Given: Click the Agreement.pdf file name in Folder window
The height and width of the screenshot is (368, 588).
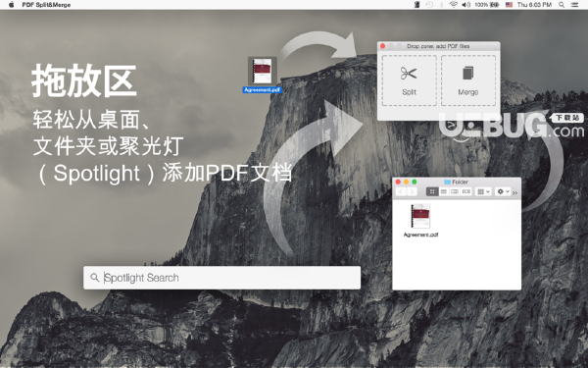Looking at the screenshot, I should click(x=420, y=235).
